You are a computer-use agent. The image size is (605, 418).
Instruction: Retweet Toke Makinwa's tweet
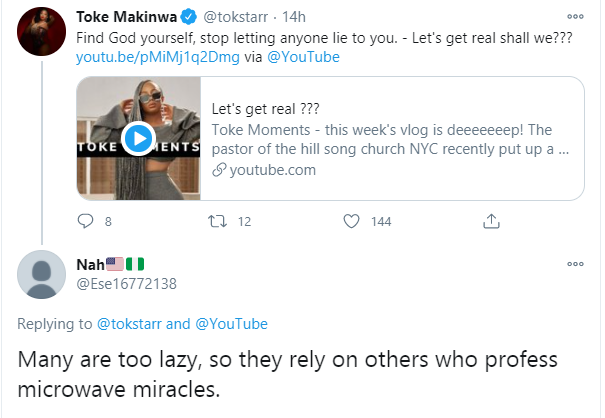pos(217,221)
